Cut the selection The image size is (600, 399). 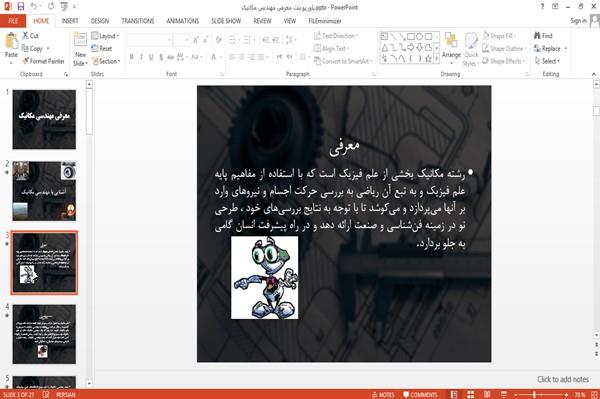[30, 36]
